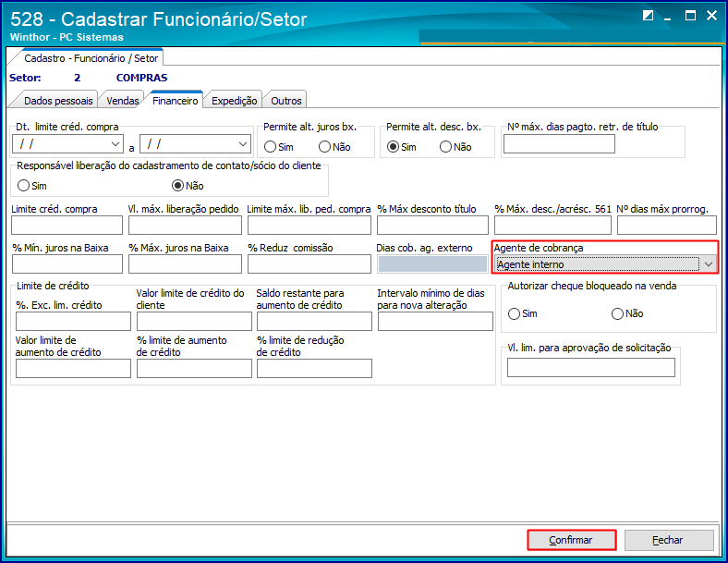Pick Não for Autorizar cheque bloqueado na venda
Screen dimensions: 728x563
pos(627,313)
